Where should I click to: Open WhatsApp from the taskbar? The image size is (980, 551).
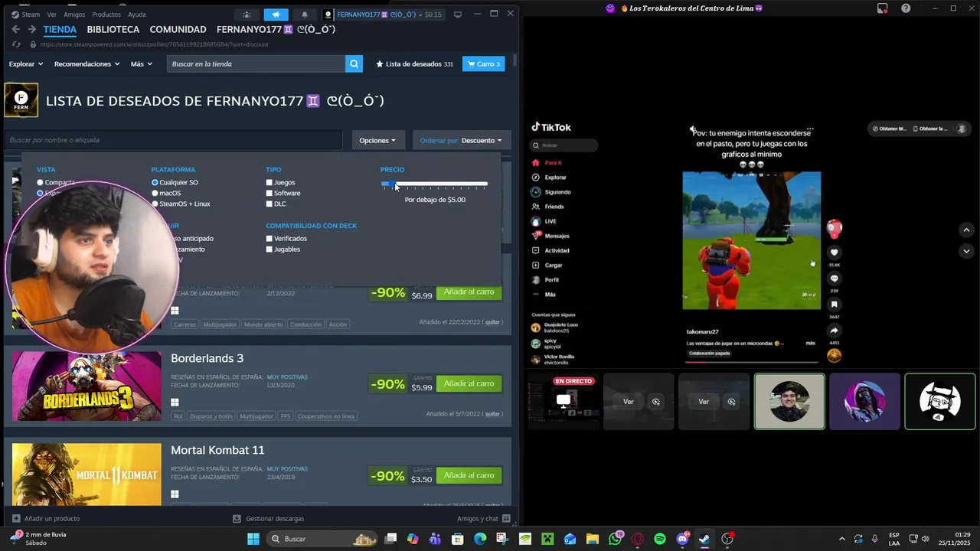point(616,539)
